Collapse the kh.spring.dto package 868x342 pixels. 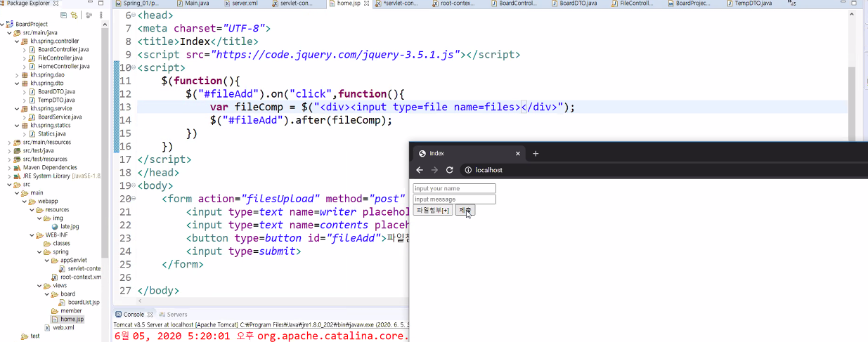16,83
